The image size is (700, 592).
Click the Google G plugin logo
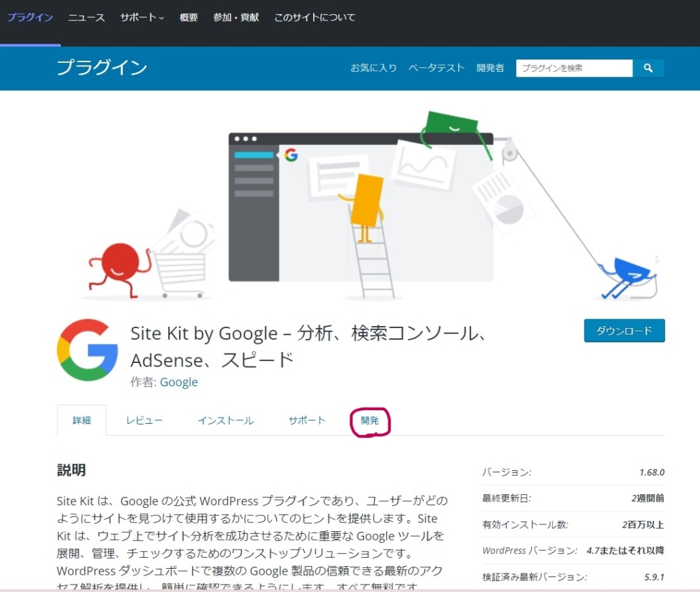click(87, 350)
